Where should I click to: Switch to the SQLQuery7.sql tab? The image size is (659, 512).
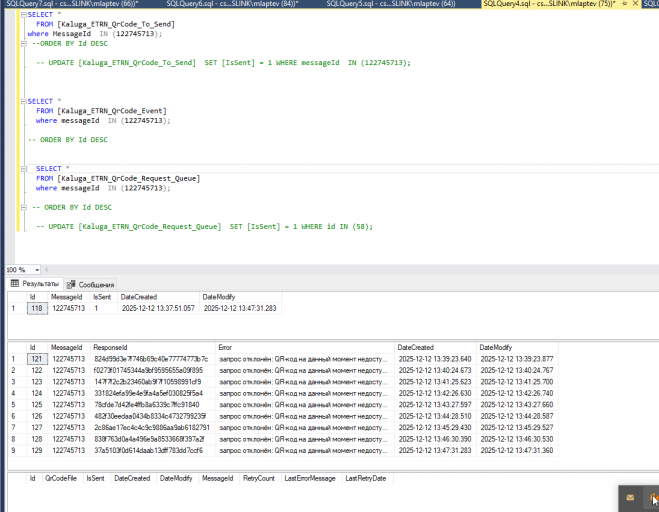[72, 4]
